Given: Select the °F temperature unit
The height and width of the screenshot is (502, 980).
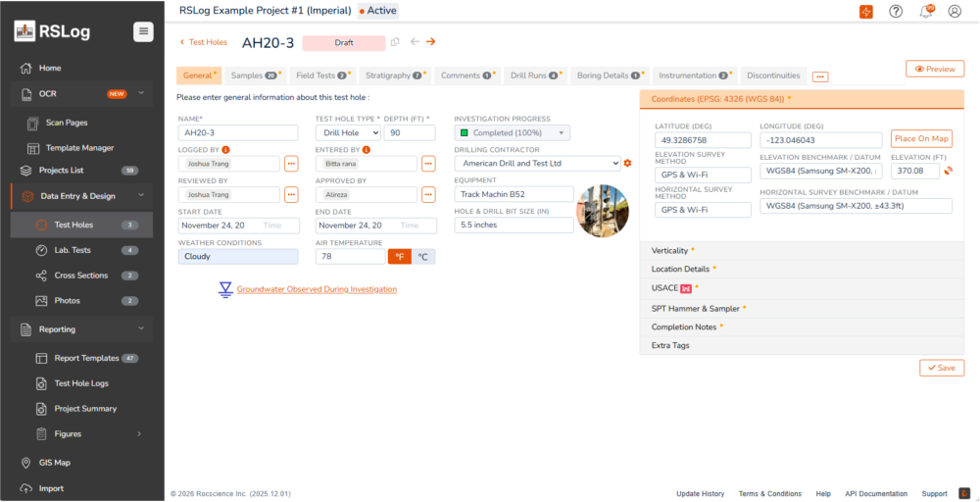Looking at the screenshot, I should pos(400,257).
